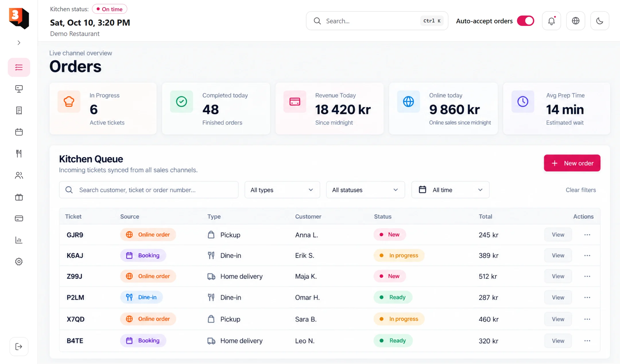Open more actions for ticket P2LM
Image resolution: width=620 pixels, height=364 pixels.
pyautogui.click(x=587, y=297)
